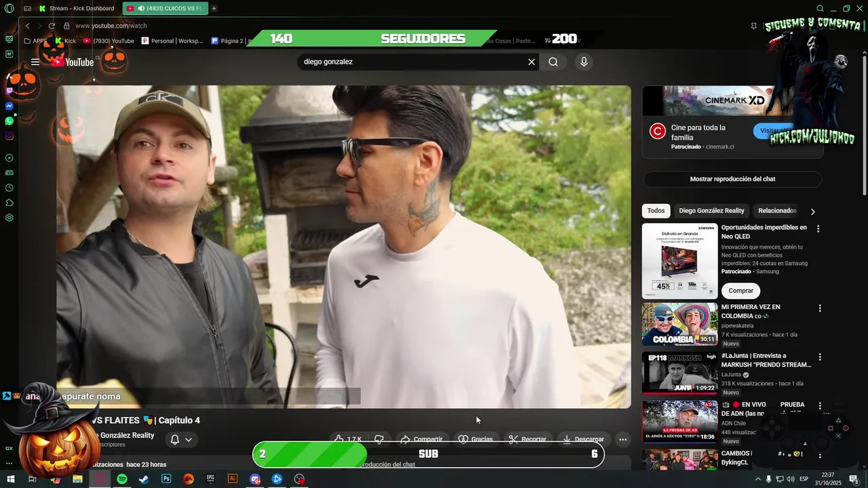Open more actions under the video
This screenshot has width=868, height=488.
(623, 439)
